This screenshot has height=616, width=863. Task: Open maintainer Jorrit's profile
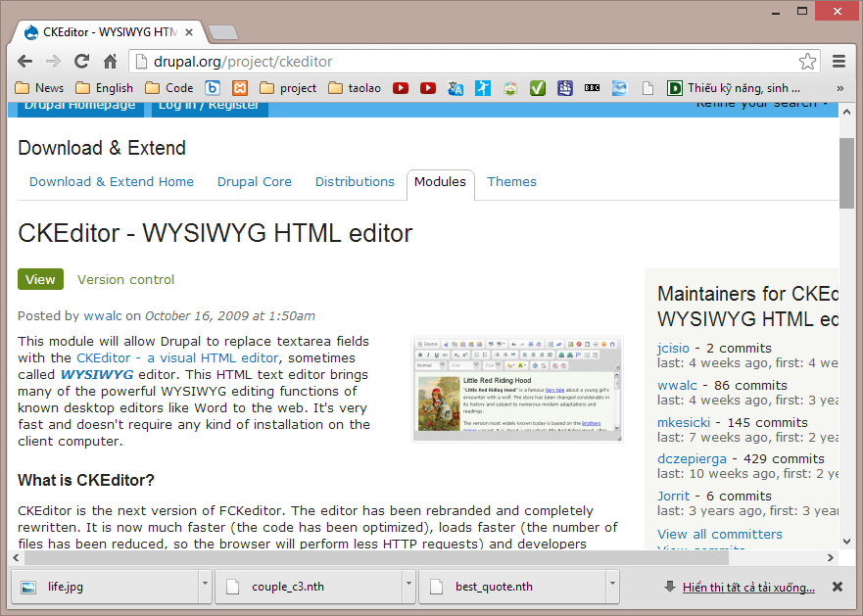coord(673,496)
